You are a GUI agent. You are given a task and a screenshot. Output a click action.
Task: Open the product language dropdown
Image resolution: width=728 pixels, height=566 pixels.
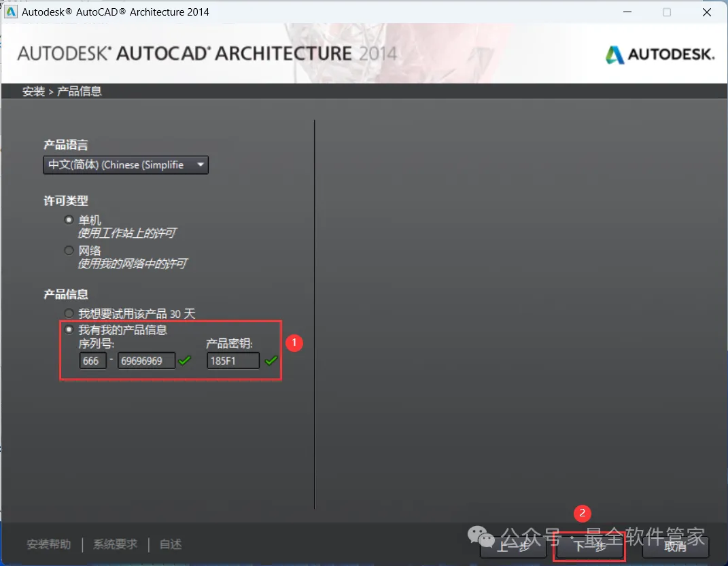click(x=125, y=165)
